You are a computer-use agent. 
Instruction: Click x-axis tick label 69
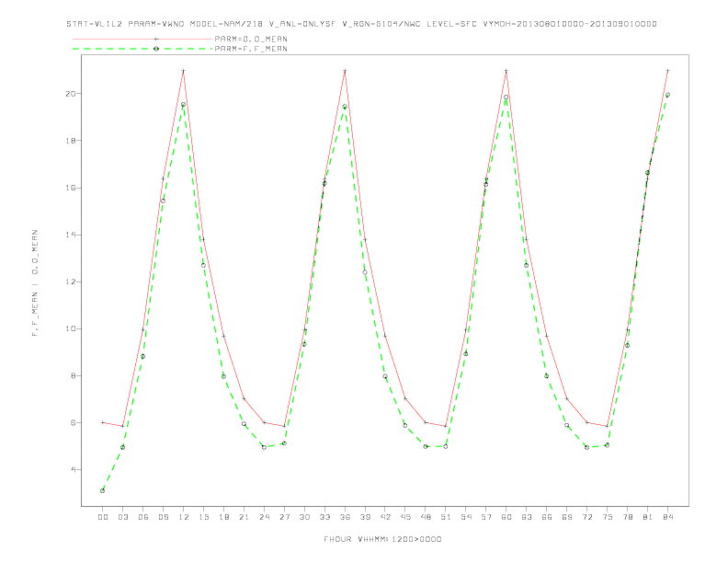coord(567,517)
